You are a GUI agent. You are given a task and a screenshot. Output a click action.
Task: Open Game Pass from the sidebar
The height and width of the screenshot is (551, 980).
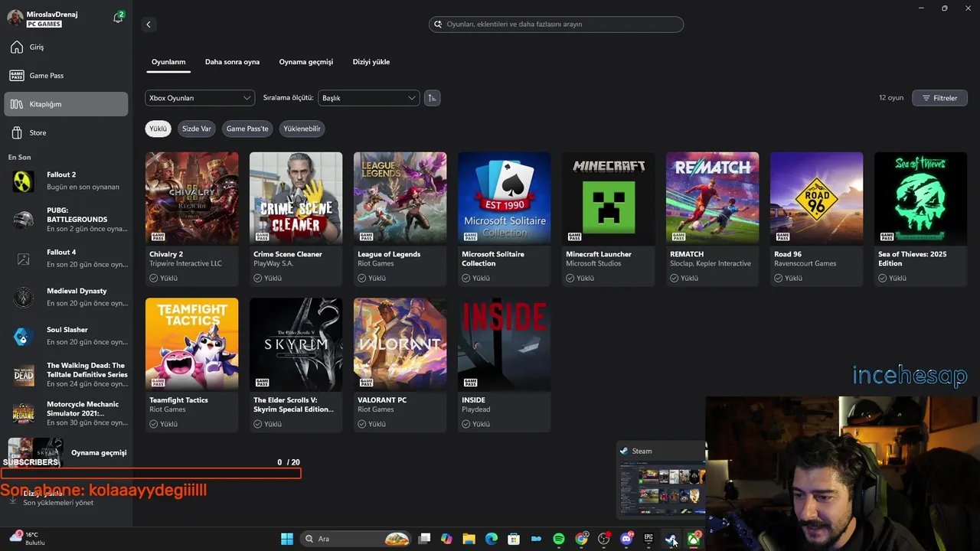66,76
